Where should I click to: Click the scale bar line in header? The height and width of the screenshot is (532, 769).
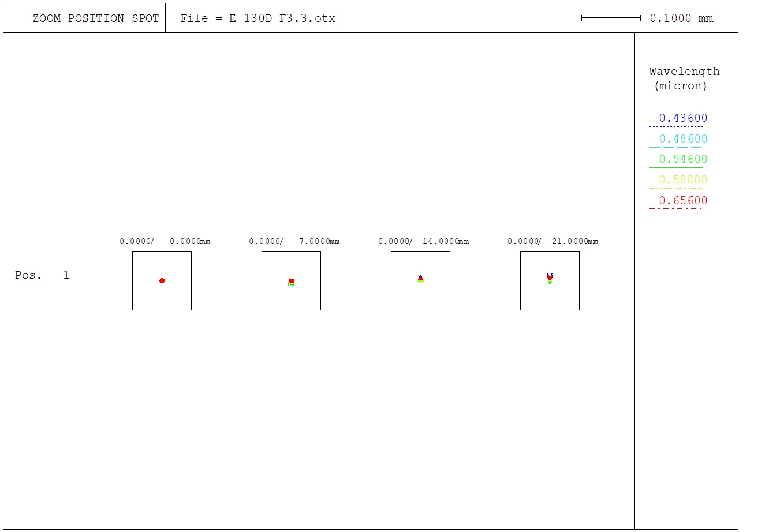tap(611, 18)
